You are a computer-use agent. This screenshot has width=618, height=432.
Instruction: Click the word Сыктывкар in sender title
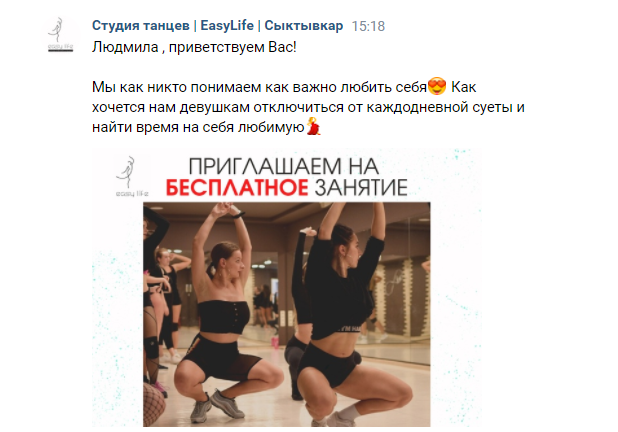coord(303,26)
